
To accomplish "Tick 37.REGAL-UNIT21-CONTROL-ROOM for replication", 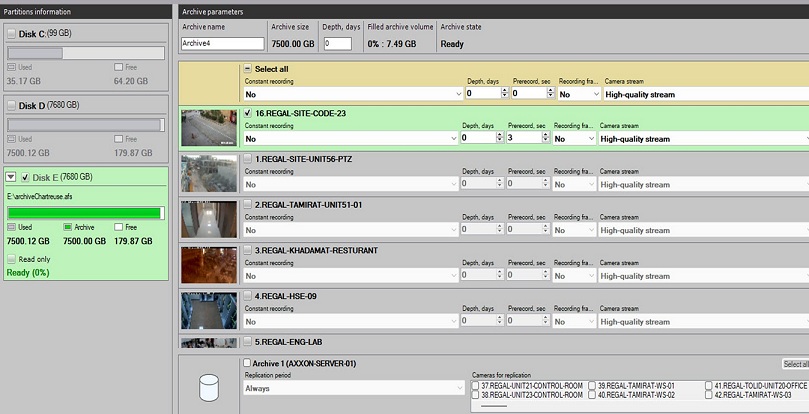I will [476, 385].
